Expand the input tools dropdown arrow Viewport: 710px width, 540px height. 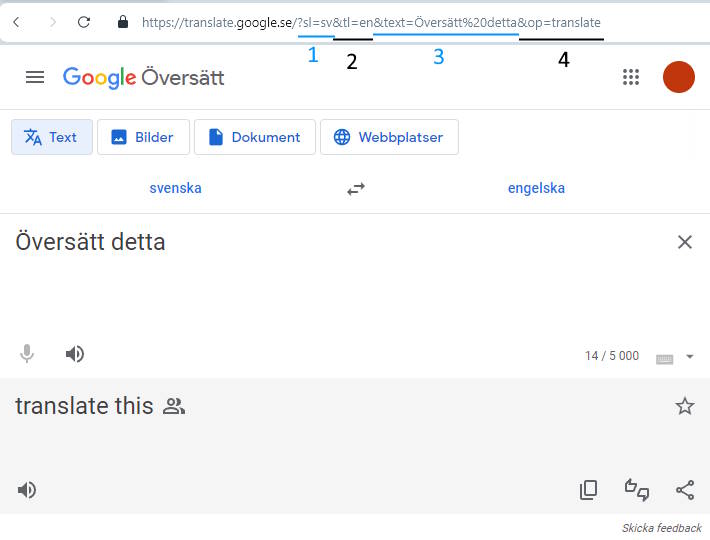click(x=690, y=357)
